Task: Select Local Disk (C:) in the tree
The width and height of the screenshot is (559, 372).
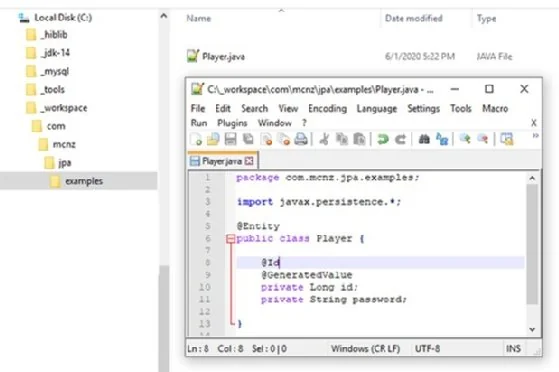Action: pos(63,17)
